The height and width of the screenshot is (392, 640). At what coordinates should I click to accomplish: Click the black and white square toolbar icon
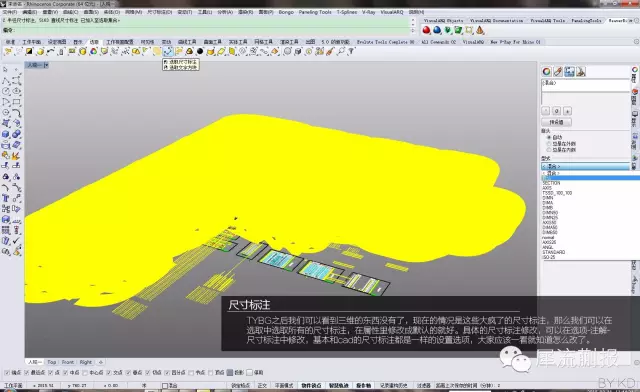coord(29,51)
